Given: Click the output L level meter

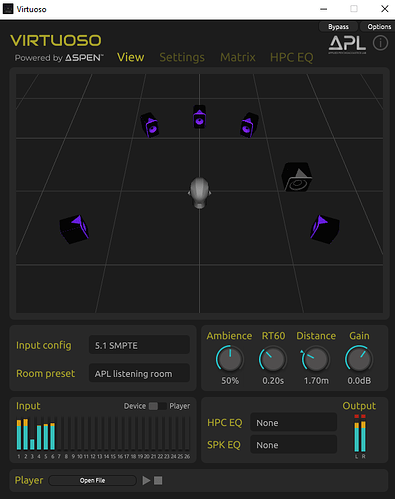Looking at the screenshot, I should pyautogui.click(x=356, y=433).
